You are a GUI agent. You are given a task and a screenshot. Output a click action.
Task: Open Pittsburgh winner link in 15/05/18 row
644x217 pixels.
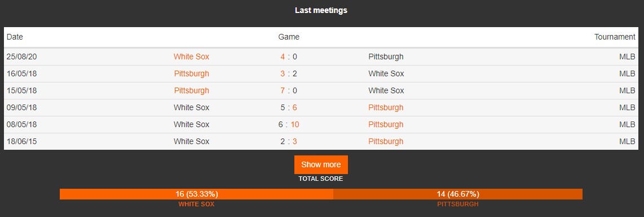(191, 90)
